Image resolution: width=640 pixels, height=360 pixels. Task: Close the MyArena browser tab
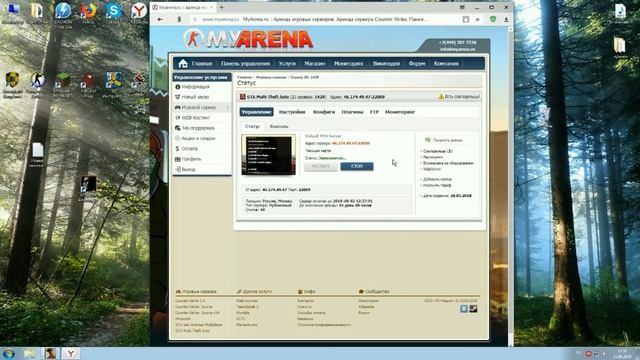[211, 7]
